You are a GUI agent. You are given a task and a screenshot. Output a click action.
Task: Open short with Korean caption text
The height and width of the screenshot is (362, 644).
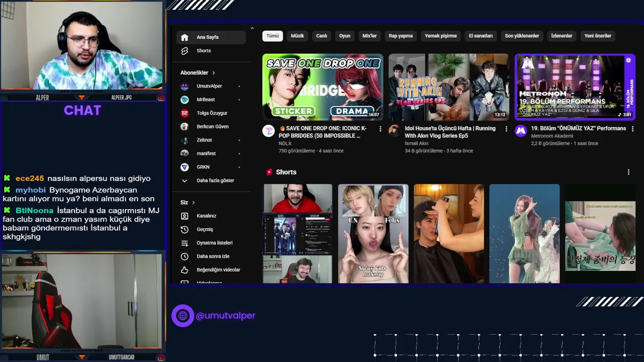point(600,234)
